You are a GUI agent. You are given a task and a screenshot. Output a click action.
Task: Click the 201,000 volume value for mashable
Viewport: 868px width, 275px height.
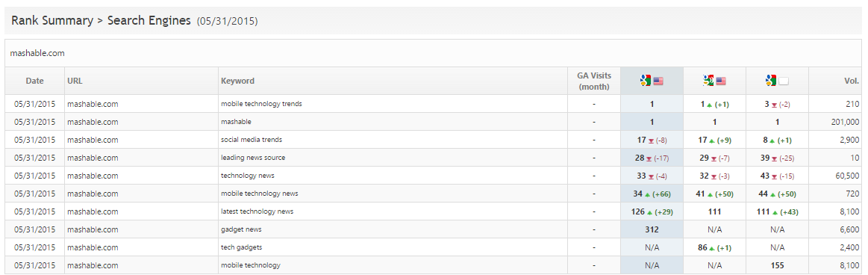(846, 122)
